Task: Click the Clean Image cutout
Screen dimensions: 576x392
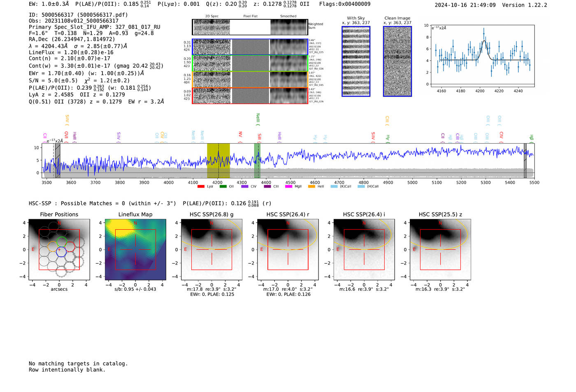Action: coord(397,61)
